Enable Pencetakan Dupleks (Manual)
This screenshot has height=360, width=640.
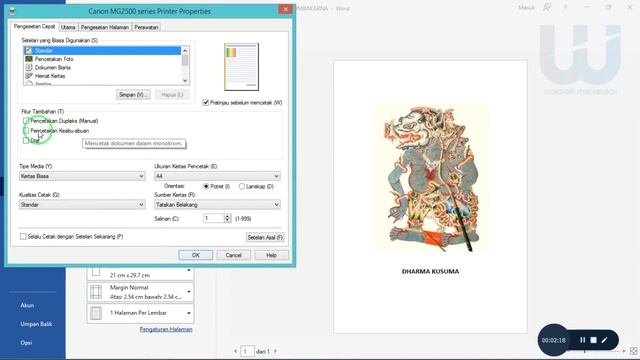[x=26, y=121]
